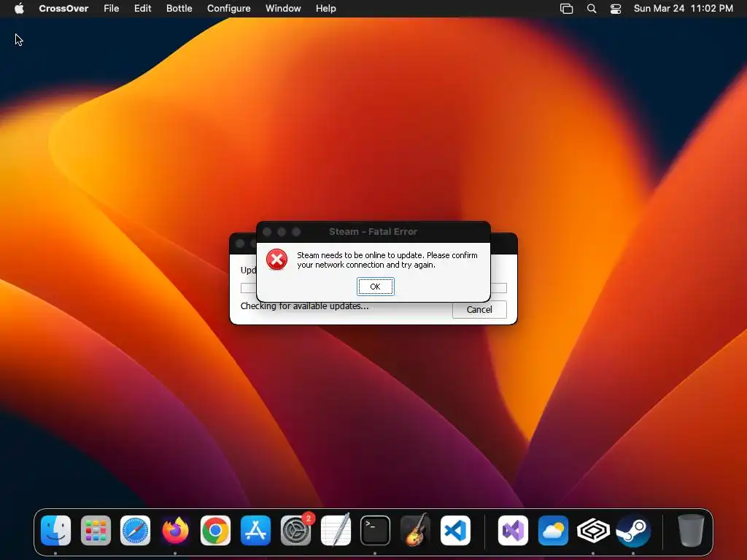
Task: Open the Help menu
Action: (x=326, y=9)
